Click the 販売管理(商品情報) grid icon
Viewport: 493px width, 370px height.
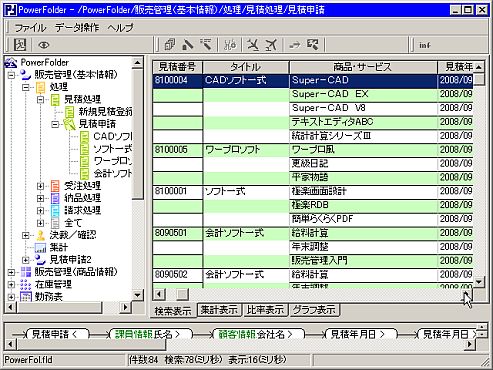click(26, 272)
